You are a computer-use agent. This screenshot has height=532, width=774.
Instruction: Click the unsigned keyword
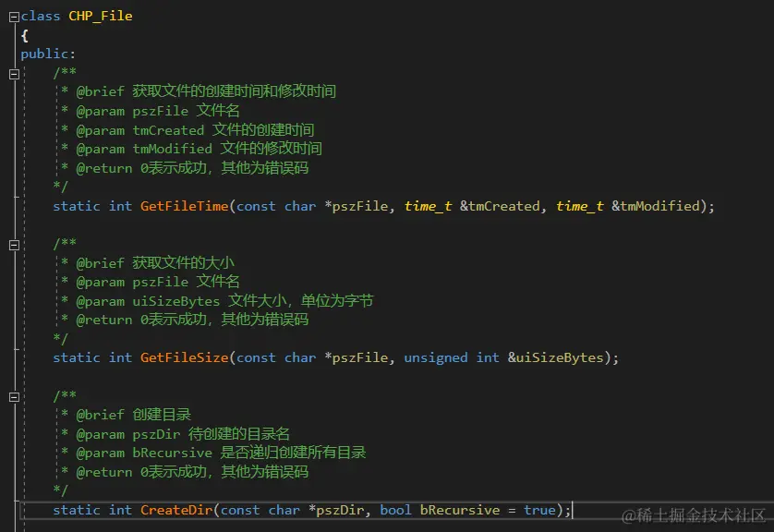[435, 357]
